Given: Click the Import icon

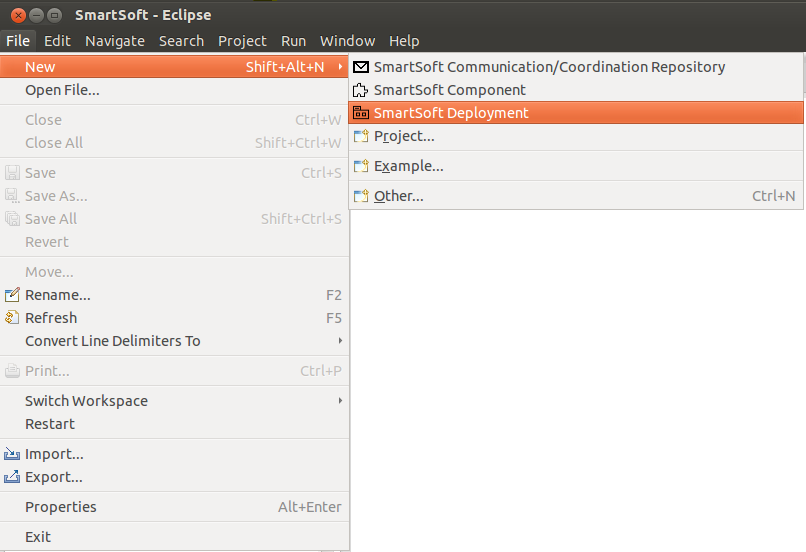Looking at the screenshot, I should coord(12,454).
